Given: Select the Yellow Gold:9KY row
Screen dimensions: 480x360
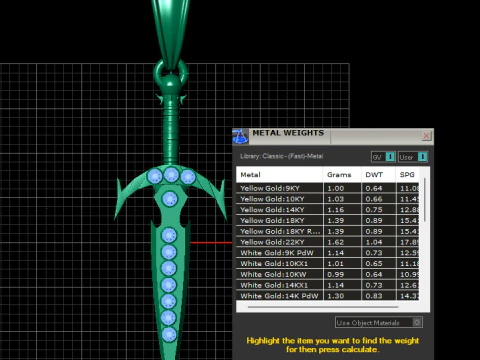Looking at the screenshot, I should tap(328, 188).
